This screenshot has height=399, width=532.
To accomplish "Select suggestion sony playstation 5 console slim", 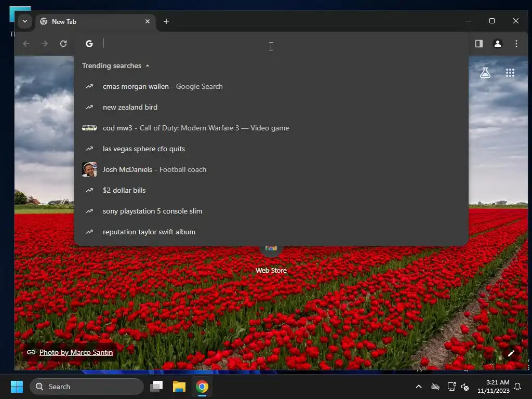I will 271,211.
